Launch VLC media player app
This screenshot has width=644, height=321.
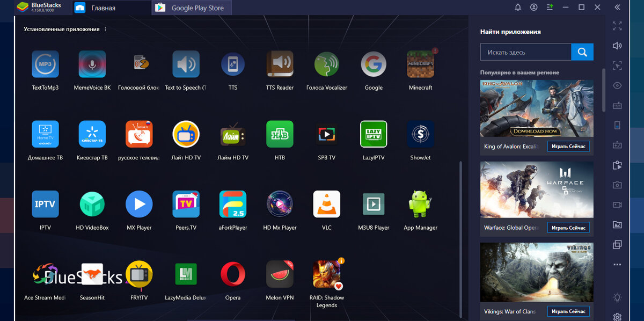coord(327,204)
